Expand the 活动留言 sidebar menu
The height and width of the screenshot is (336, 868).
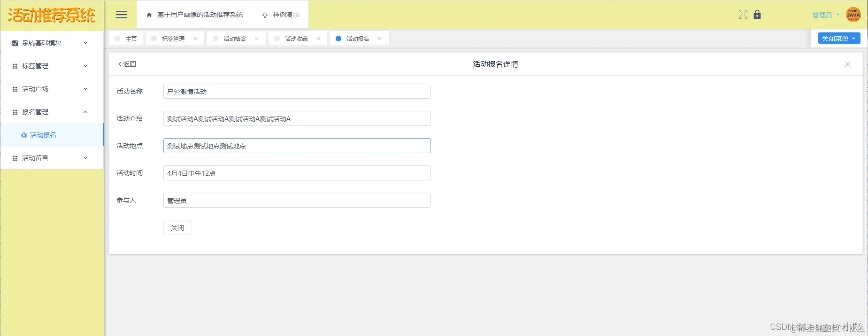coord(52,158)
